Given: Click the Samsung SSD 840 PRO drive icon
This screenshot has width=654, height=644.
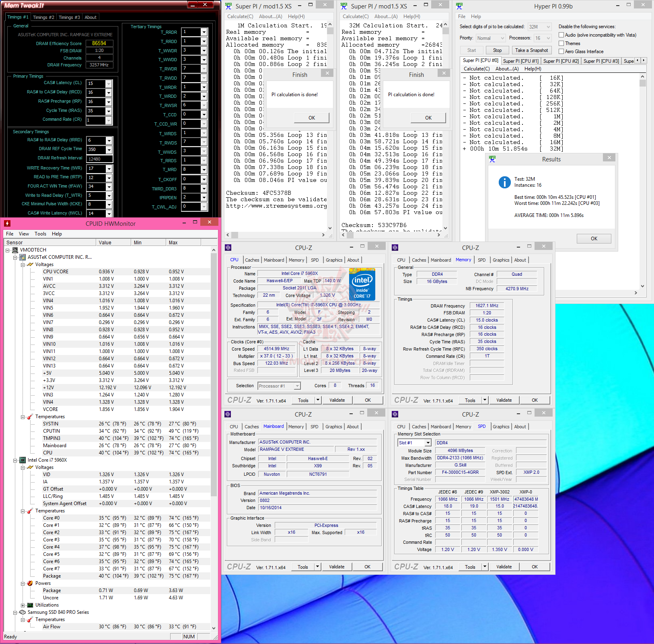Looking at the screenshot, I should pos(23,612).
